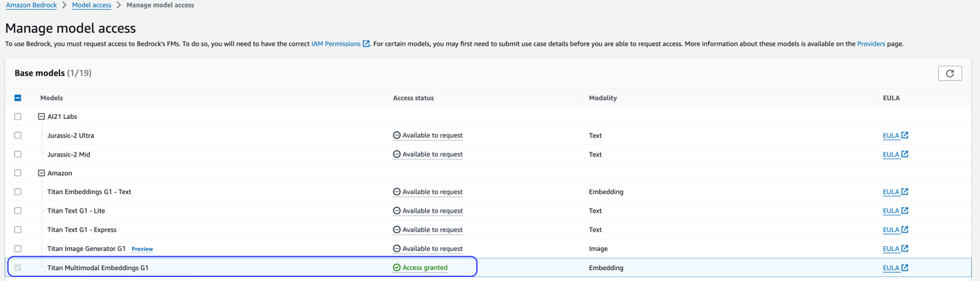Click Available to request for Jurassic-2 Mid
980x281 pixels.
(x=432, y=155)
